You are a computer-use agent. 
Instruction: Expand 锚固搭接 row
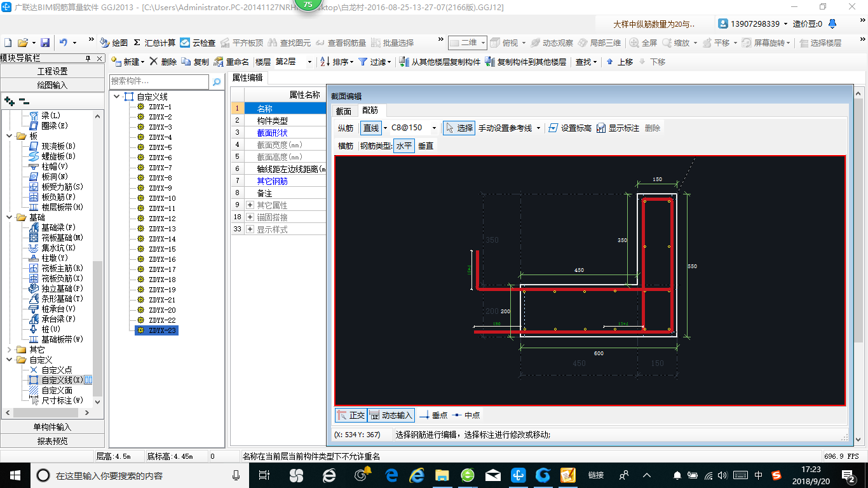(x=250, y=217)
